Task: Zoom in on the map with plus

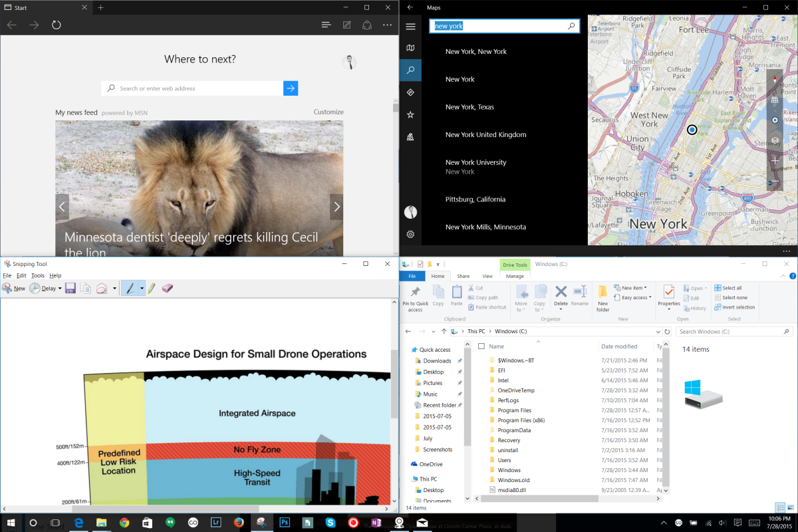Action: (775, 161)
